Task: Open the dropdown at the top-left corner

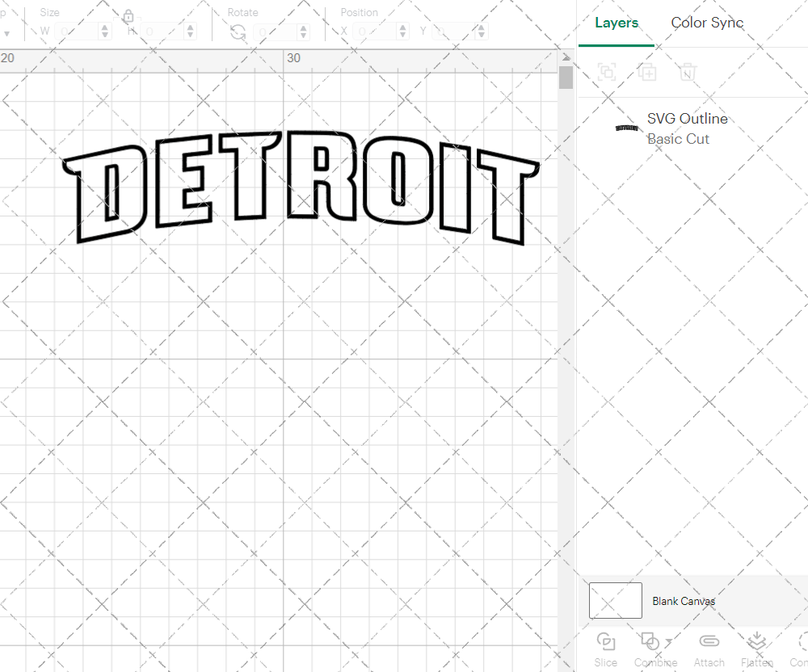Action: coord(7,31)
